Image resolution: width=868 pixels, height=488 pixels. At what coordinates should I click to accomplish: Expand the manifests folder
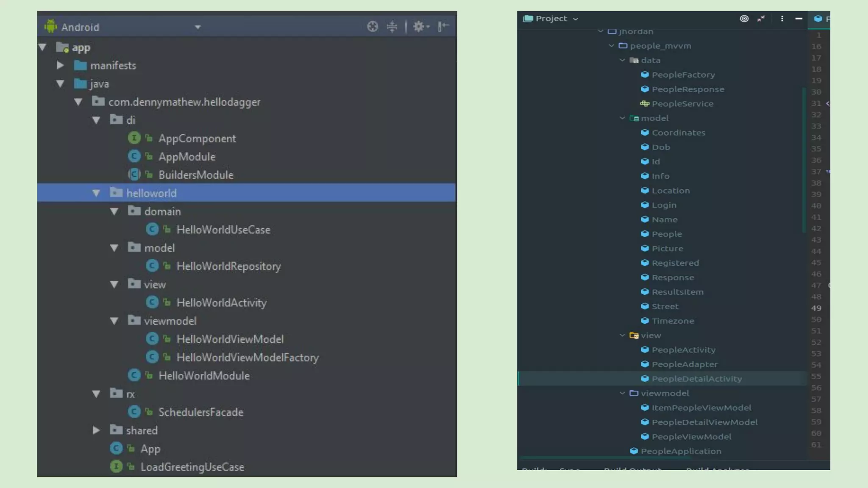pyautogui.click(x=60, y=65)
